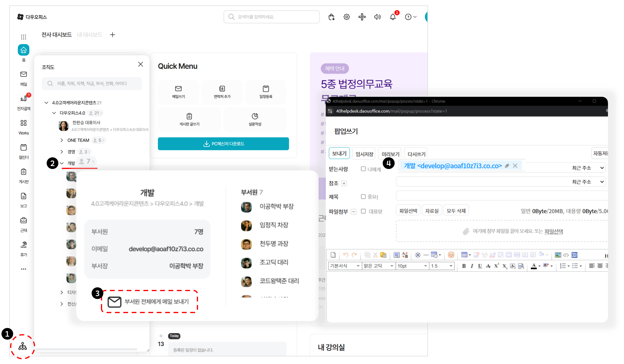Open 최근 주소 dropdown for 받는사람
The image size is (624, 364).
coord(588,168)
